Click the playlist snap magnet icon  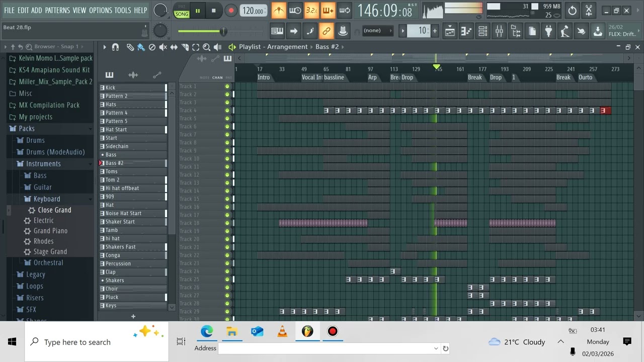pyautogui.click(x=115, y=47)
